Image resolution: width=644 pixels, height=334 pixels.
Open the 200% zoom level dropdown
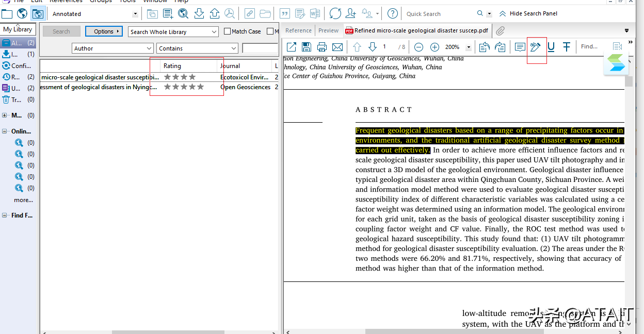click(469, 47)
